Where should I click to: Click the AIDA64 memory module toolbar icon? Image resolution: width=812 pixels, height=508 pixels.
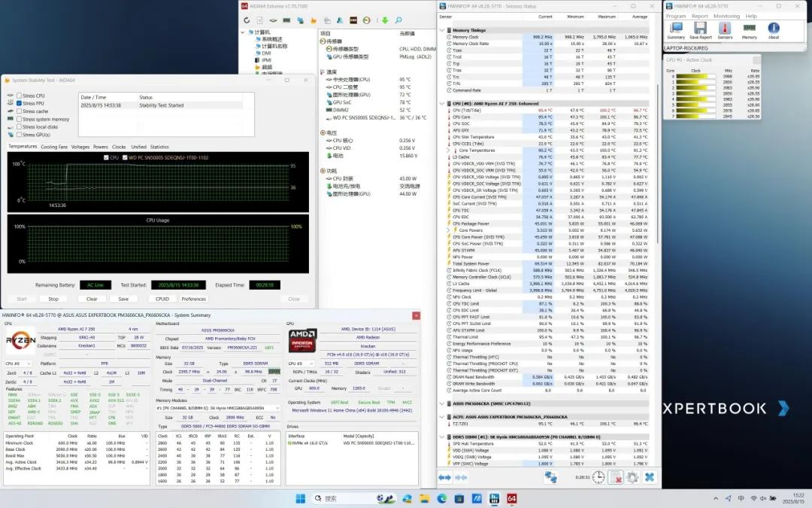coord(286,20)
